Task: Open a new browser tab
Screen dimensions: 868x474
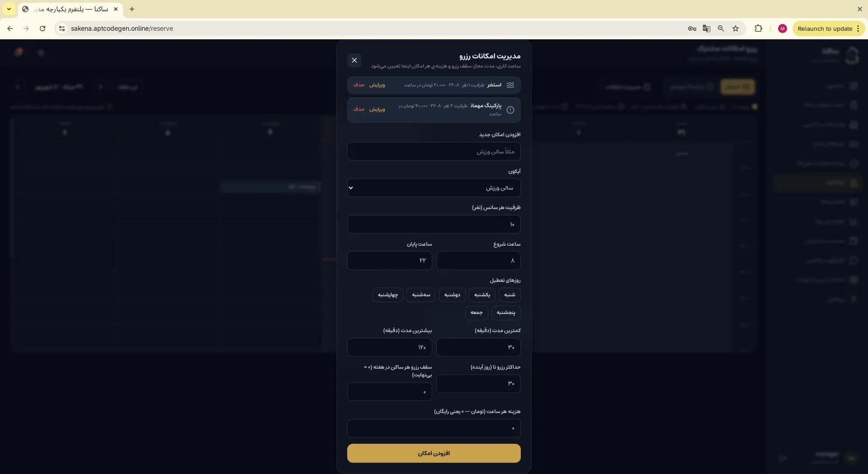Action: (x=132, y=9)
